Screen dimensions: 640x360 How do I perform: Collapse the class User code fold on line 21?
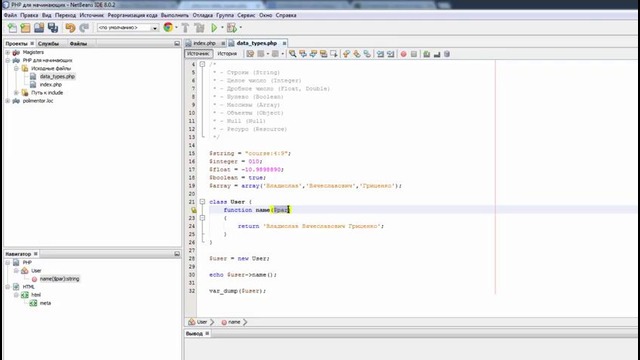point(202,202)
